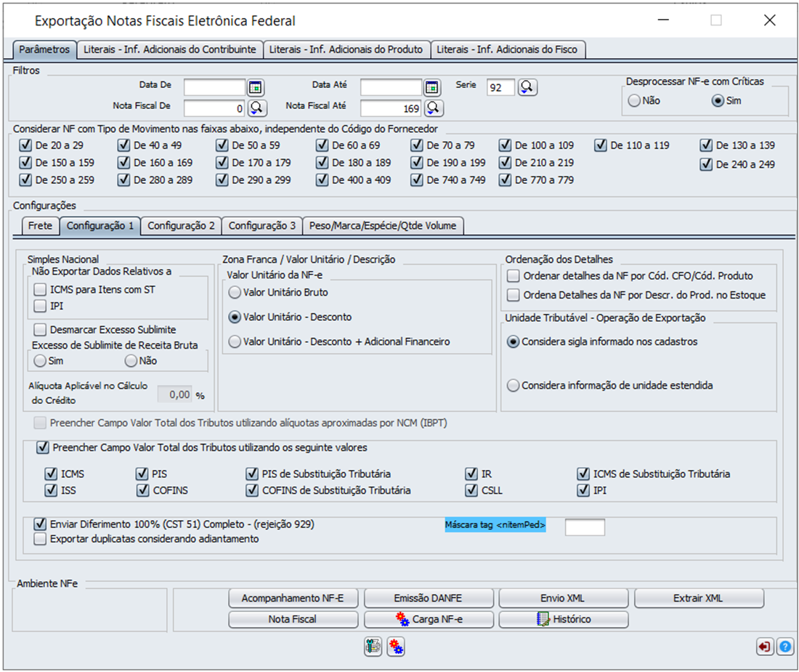Screen dimensions: 799x672
Task: Uncheck Preencher Campo Valor Total seguinte valores
Action: click(43, 448)
